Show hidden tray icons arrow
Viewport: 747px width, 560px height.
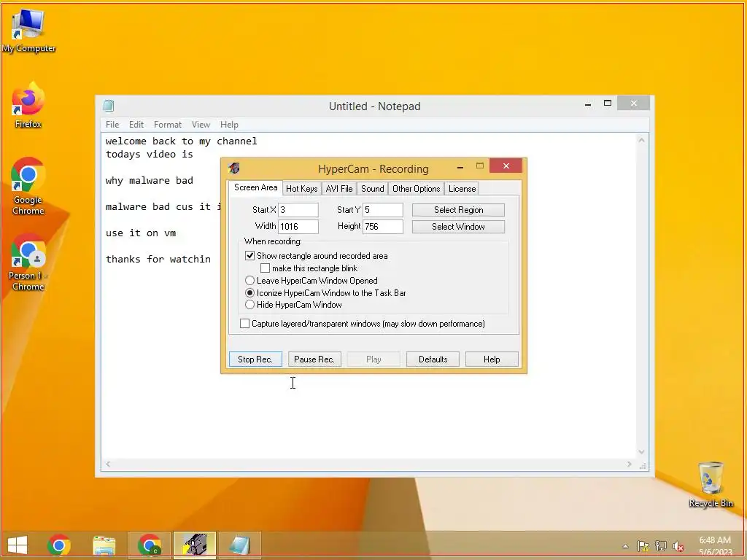[x=625, y=546]
